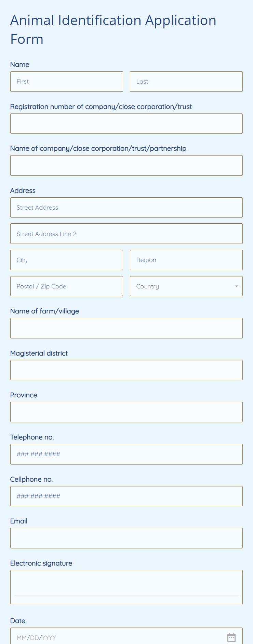The width and height of the screenshot is (253, 644).
Task: Select the Street Address field
Action: tap(126, 207)
